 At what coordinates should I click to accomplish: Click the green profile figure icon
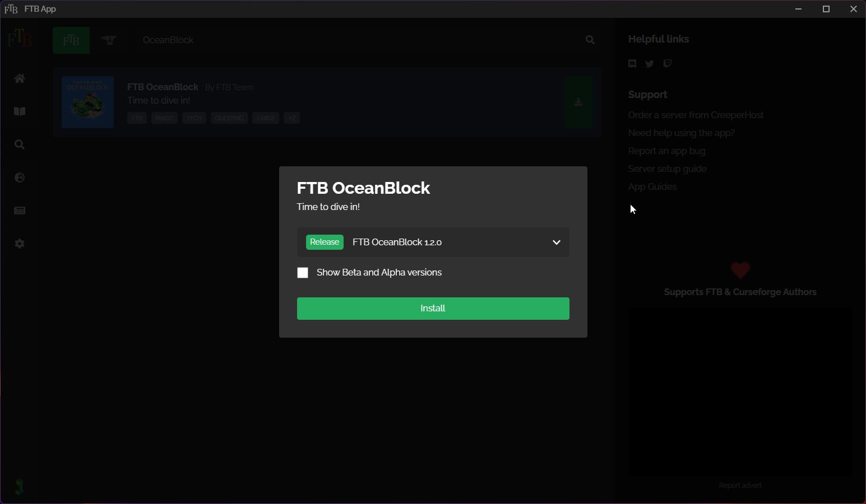pyautogui.click(x=20, y=487)
